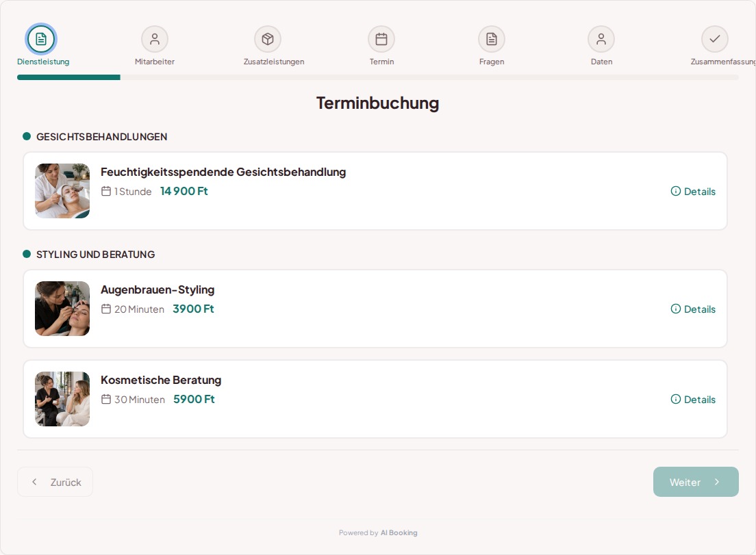The image size is (756, 555).
Task: Switch to the Zusatzleistungen tab label
Action: click(x=274, y=62)
